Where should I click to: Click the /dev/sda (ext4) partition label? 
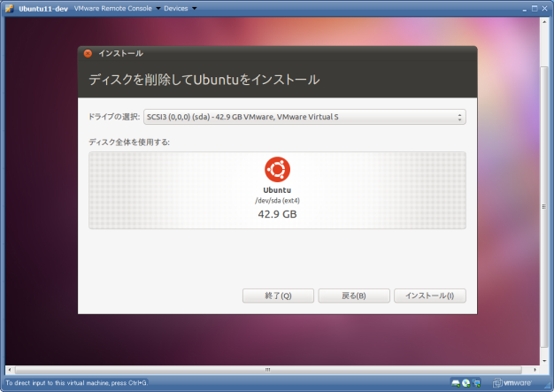[277, 201]
